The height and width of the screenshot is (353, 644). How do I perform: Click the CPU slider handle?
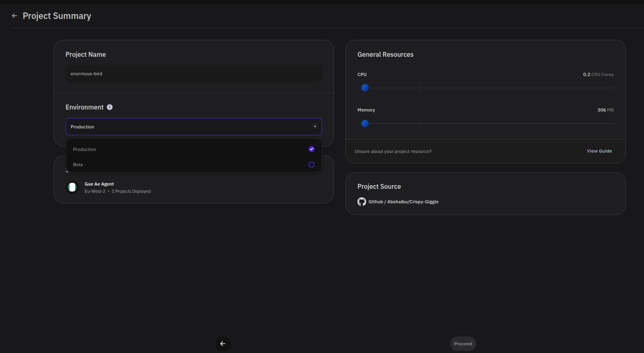point(365,88)
